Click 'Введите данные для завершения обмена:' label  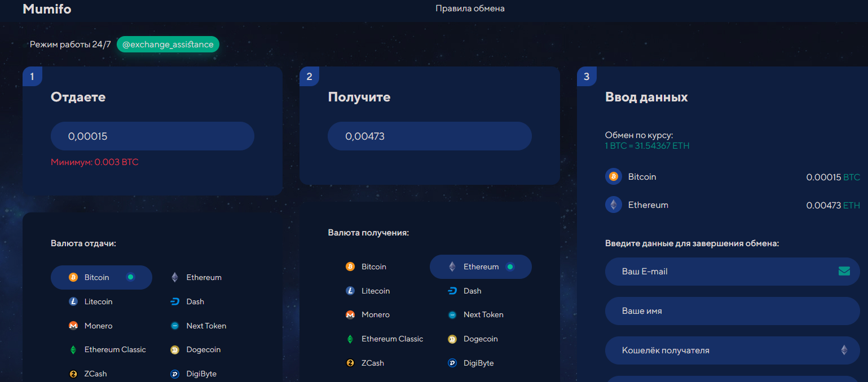point(692,243)
